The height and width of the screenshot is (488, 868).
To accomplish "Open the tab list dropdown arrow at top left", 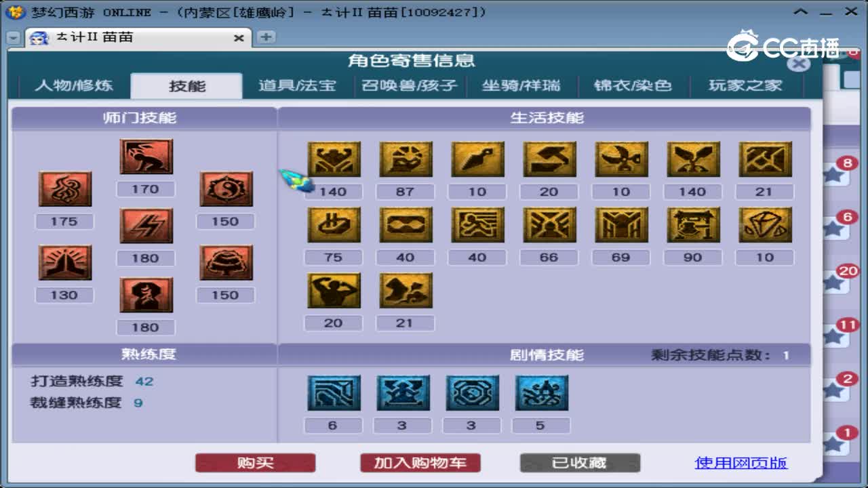I will (x=13, y=39).
